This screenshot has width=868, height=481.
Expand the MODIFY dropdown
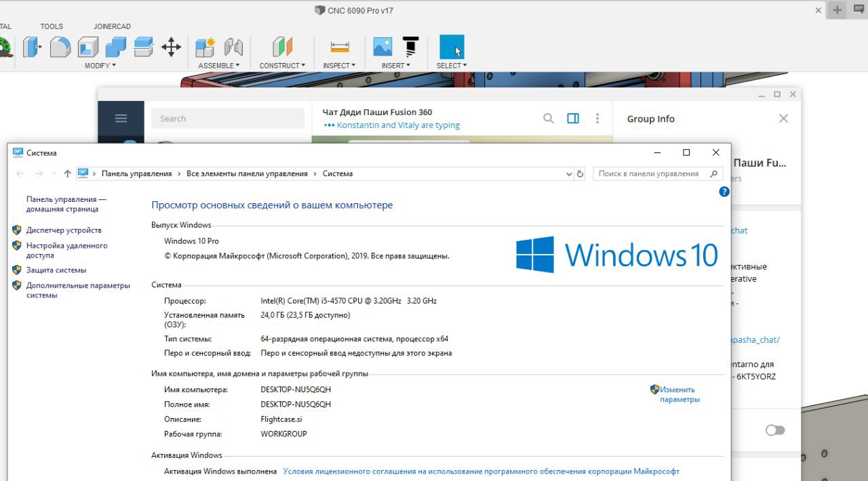[x=100, y=66]
